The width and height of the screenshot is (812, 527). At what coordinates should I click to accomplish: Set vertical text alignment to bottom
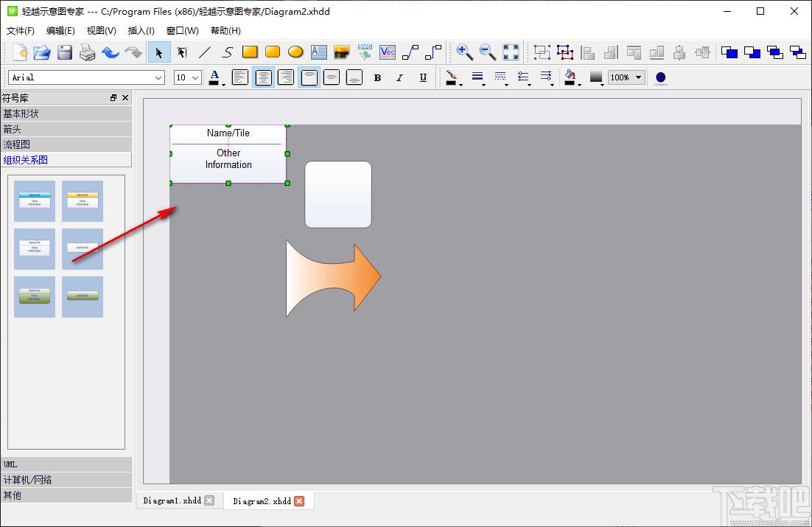click(x=354, y=77)
